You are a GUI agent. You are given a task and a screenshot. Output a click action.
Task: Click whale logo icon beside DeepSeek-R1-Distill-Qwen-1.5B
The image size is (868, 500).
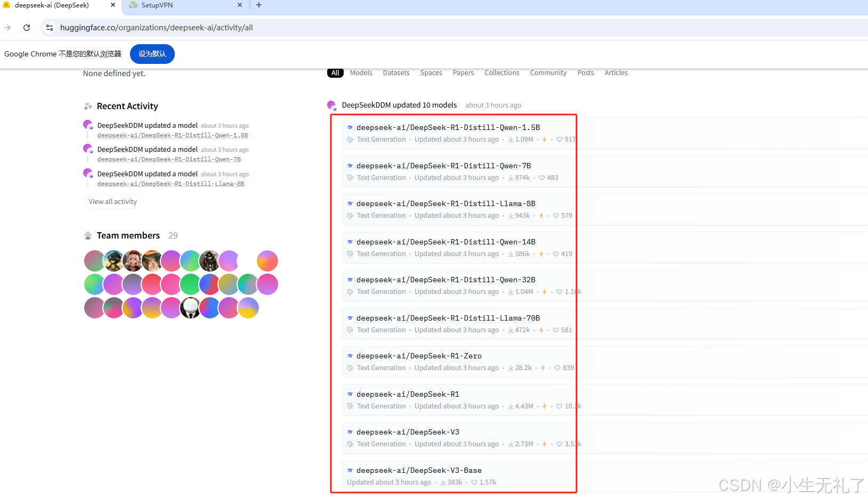pos(350,127)
